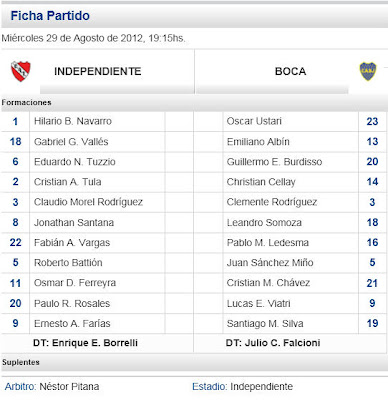The image size is (388, 400).
Task: Click Independiente shirt number 18
Action: (x=15, y=141)
